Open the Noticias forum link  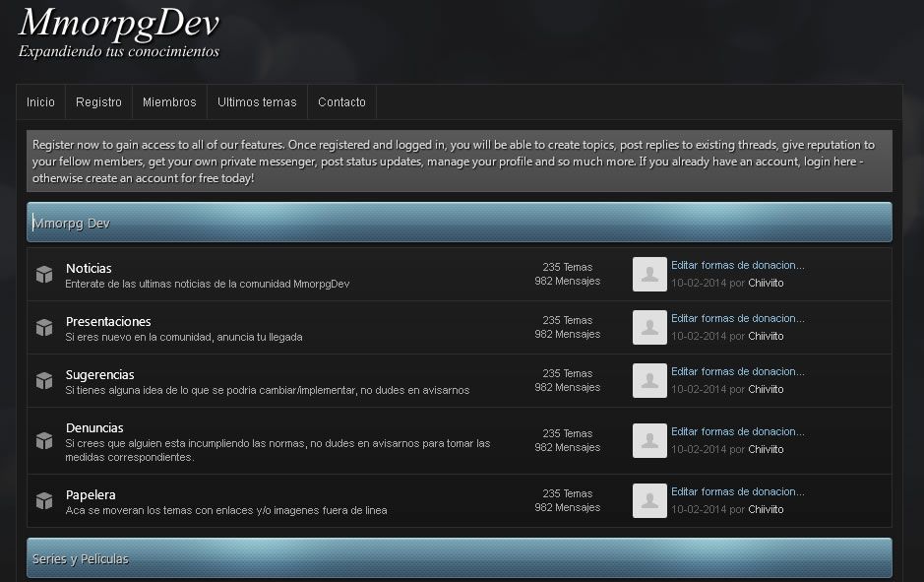[89, 269]
